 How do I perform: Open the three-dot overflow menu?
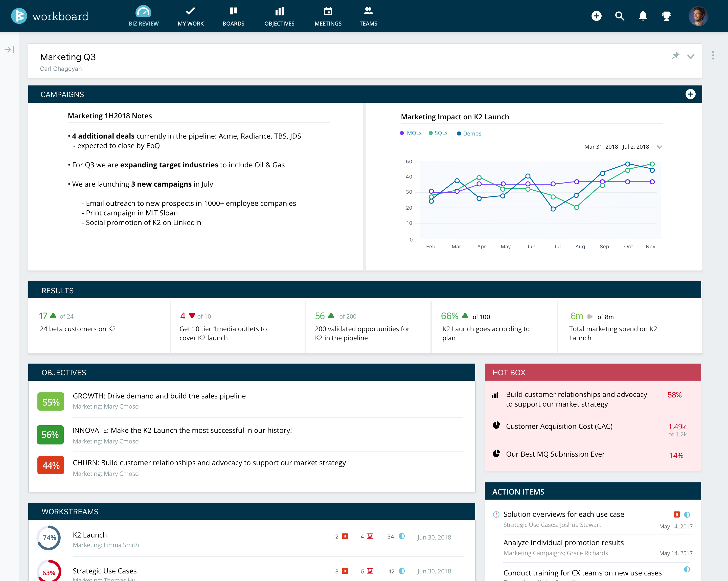[713, 55]
